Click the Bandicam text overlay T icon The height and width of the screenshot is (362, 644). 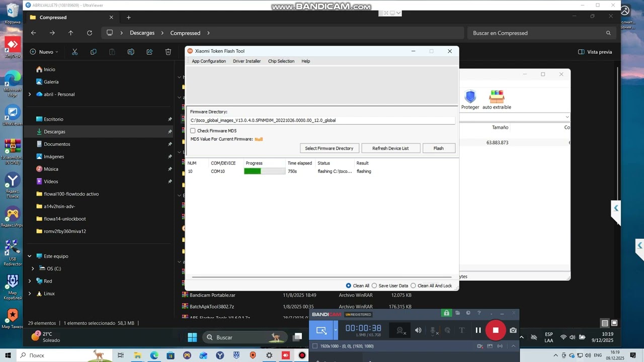(x=461, y=330)
